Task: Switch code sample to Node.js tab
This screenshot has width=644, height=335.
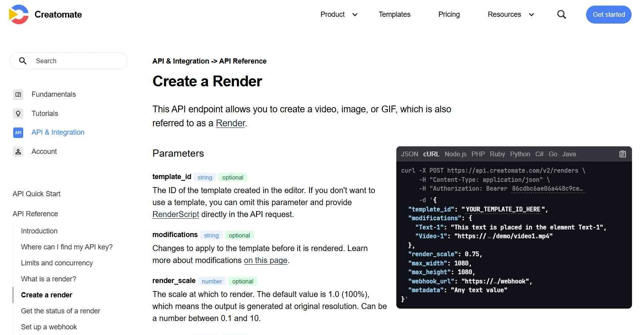Action: [455, 154]
